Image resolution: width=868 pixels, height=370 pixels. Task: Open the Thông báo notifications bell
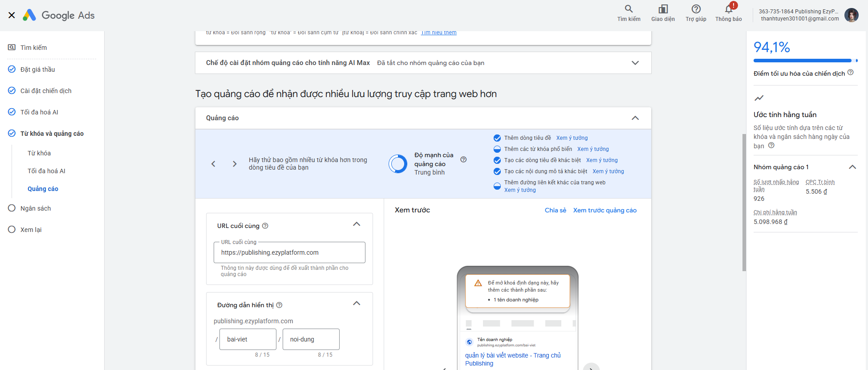[729, 13]
